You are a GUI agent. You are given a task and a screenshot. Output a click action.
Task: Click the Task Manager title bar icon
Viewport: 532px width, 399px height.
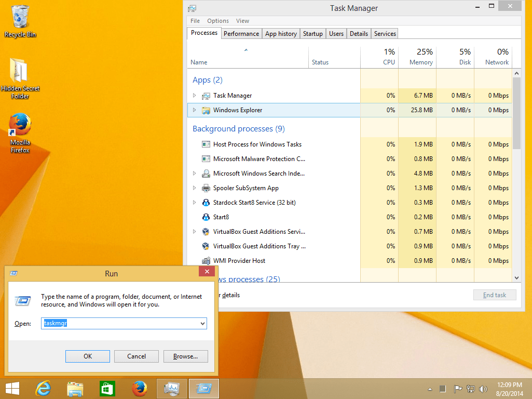193,8
